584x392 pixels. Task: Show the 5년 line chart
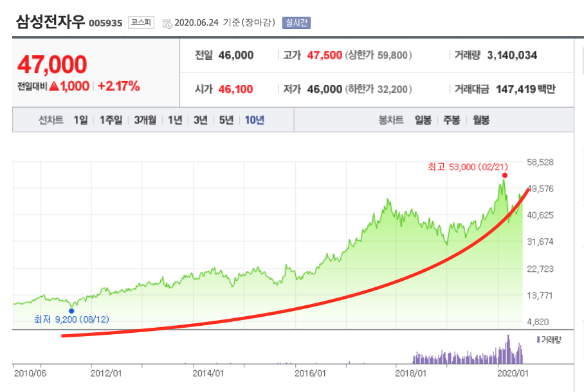click(x=226, y=120)
